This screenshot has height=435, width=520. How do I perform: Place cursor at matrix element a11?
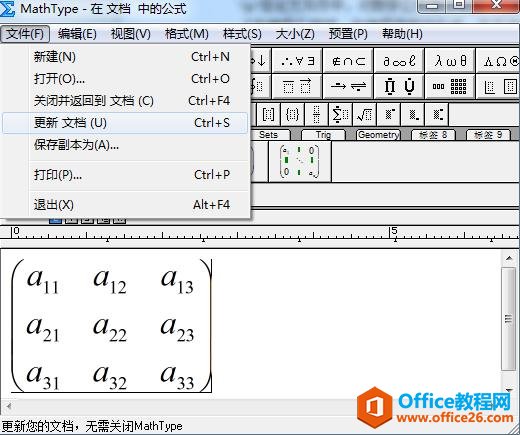point(43,281)
